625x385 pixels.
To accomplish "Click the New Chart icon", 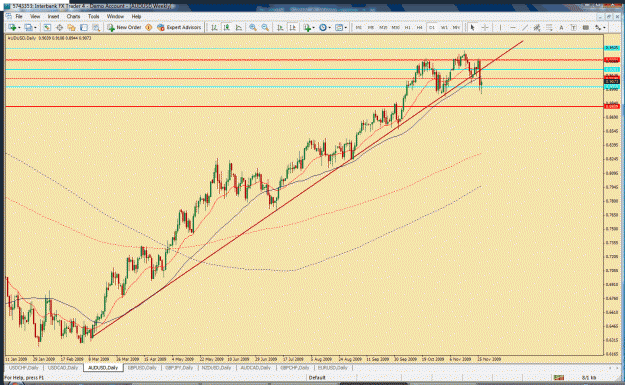I will click(x=12, y=28).
